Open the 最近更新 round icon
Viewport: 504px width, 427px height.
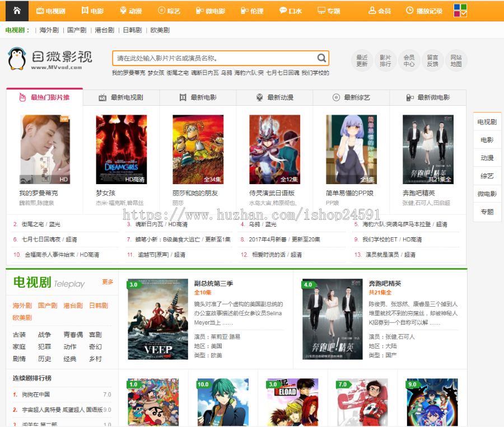click(362, 60)
